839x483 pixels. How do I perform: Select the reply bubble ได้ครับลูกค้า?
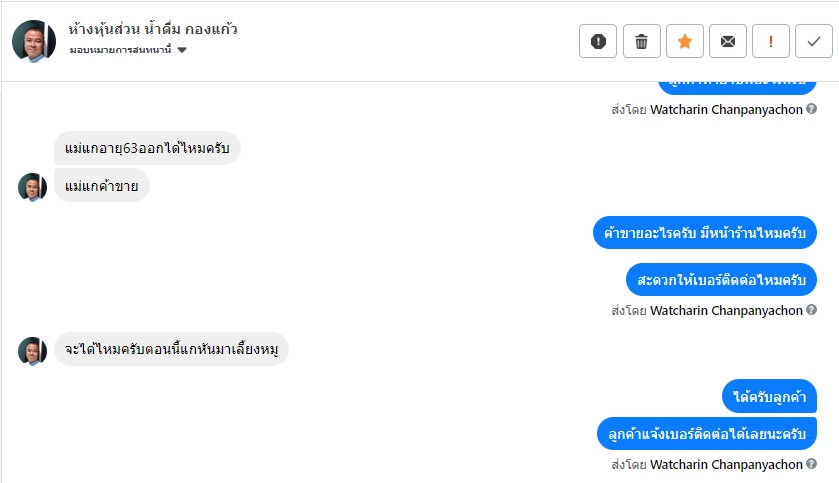(x=769, y=397)
